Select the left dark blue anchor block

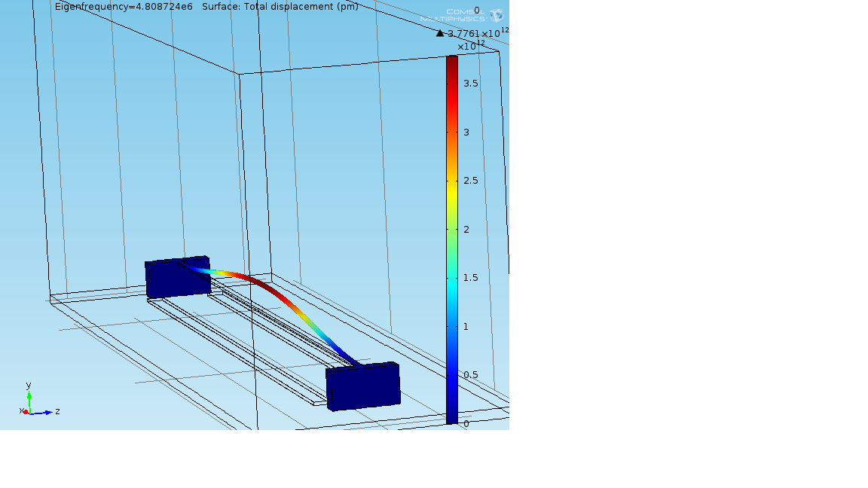[x=178, y=278]
